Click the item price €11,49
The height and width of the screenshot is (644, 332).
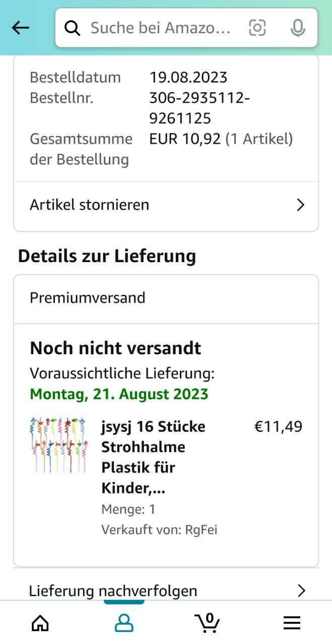[x=278, y=427]
